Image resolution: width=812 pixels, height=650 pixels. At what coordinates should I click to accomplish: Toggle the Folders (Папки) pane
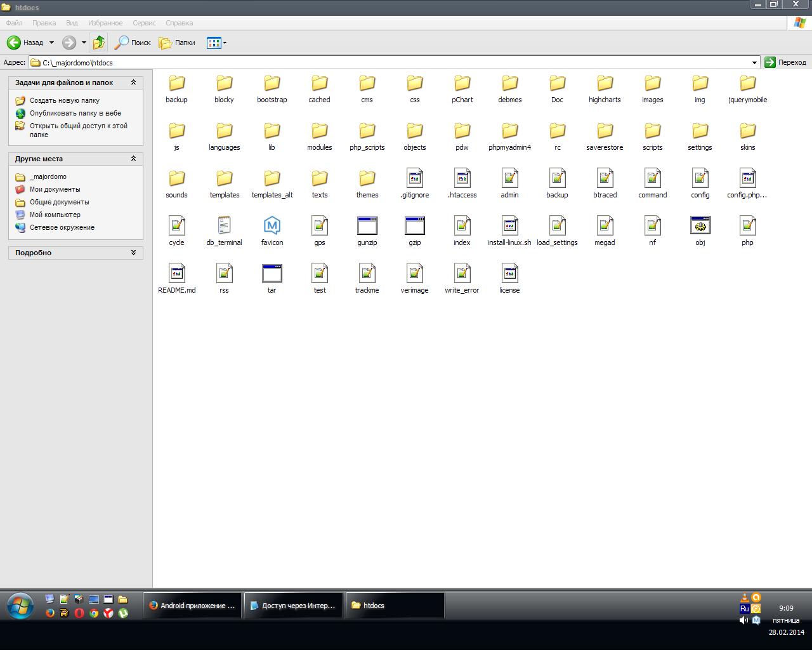(x=177, y=43)
